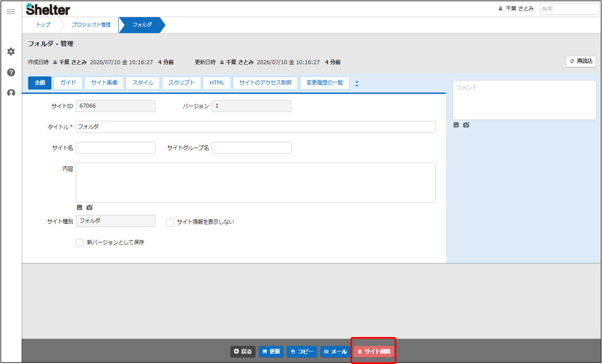Open the hamburger navigation menu
Viewport: 602px width, 364px height.
[x=11, y=11]
